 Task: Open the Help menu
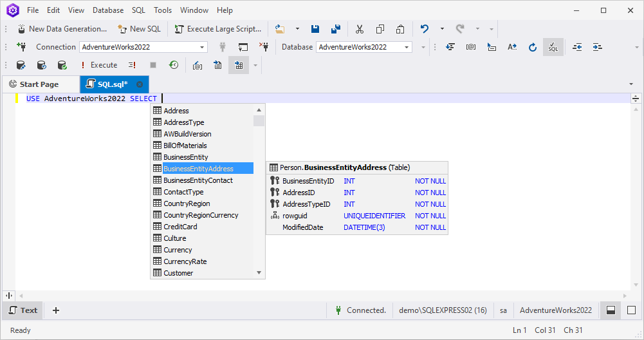(225, 10)
